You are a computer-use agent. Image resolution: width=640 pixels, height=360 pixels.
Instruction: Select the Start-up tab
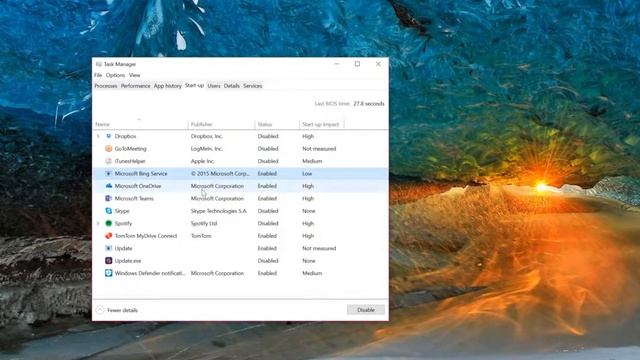coord(194,85)
